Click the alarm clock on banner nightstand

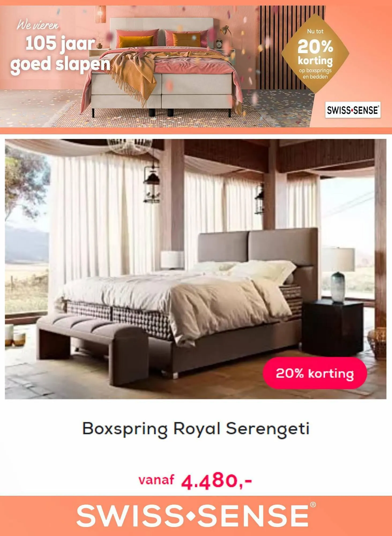pyautogui.click(x=219, y=43)
